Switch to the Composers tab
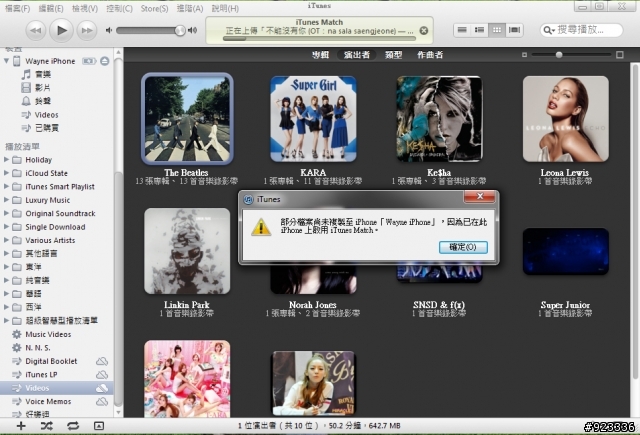 click(x=430, y=55)
